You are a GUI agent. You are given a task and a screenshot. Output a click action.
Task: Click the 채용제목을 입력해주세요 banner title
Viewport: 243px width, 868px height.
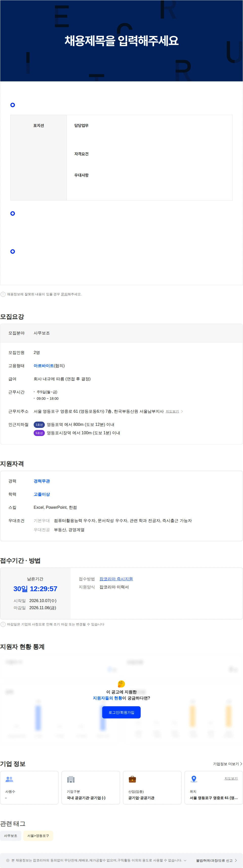tap(121, 41)
